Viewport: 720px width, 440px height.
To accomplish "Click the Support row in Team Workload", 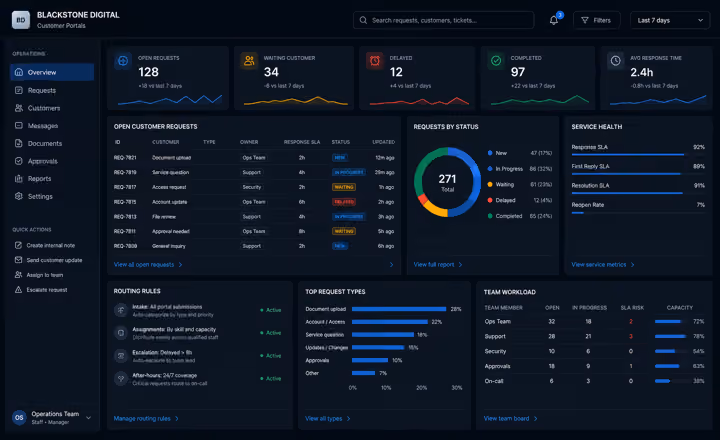I will 594,336.
